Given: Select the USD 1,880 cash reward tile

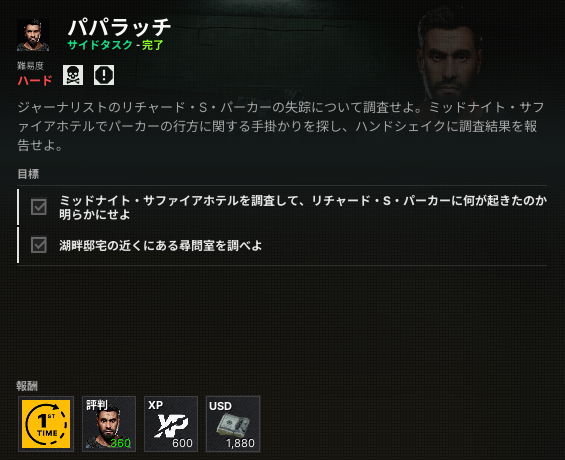Looking at the screenshot, I should [x=233, y=424].
